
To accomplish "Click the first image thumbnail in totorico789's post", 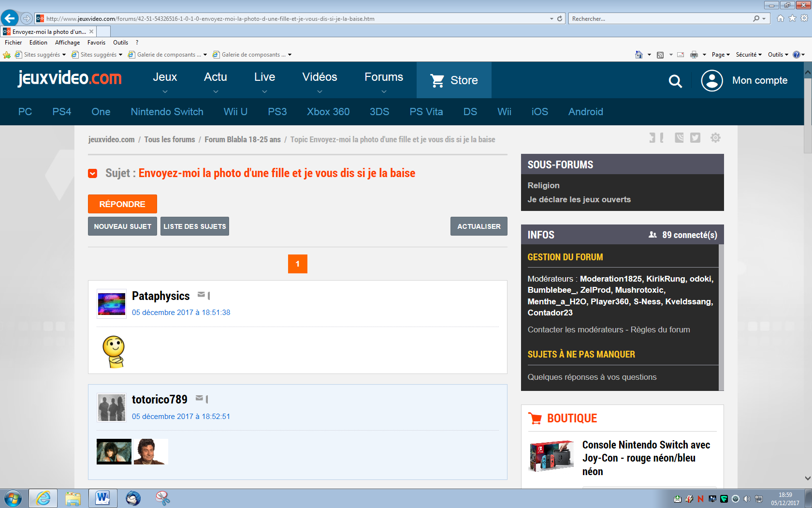I will [114, 451].
